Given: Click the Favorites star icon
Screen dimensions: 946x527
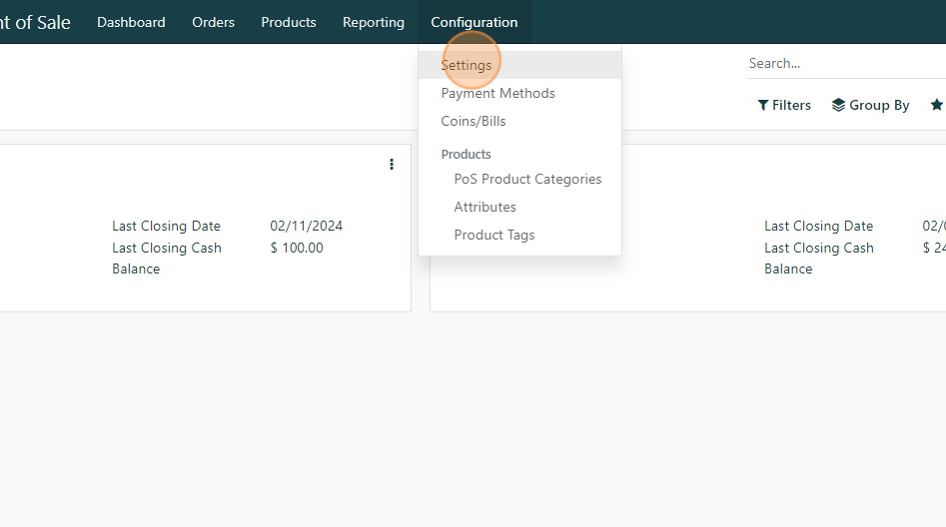Looking at the screenshot, I should (936, 105).
